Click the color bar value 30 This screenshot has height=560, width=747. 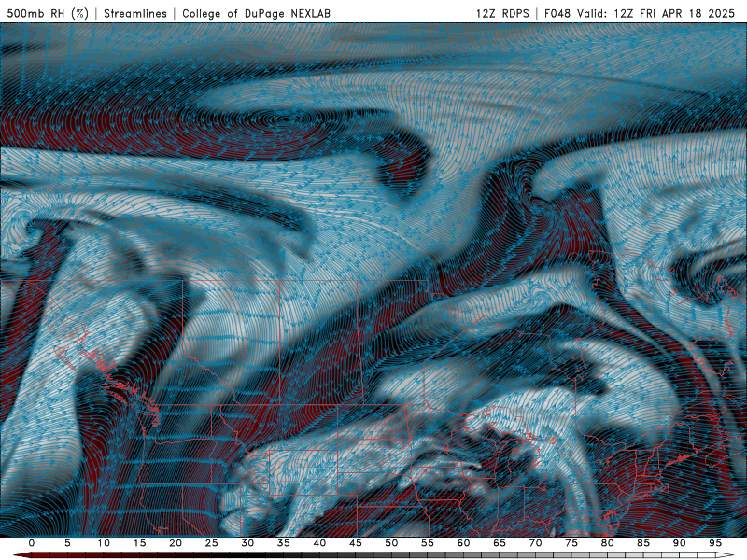[247, 543]
